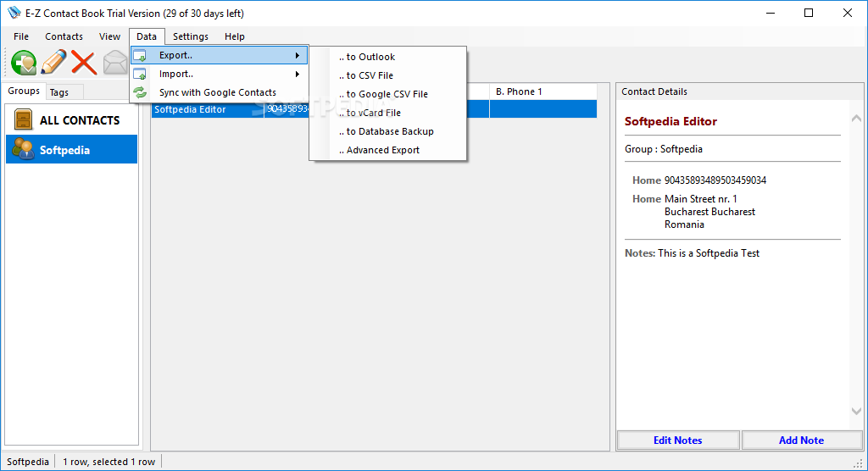Click the cabinet icon beside ALL CONTACTS
This screenshot has width=868, height=471.
pos(23,120)
